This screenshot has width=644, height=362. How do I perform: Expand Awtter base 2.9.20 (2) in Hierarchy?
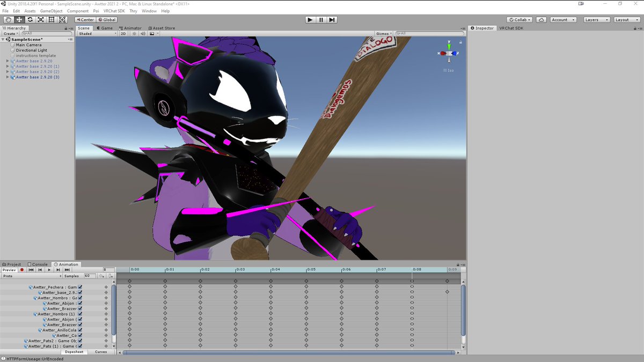[8, 72]
